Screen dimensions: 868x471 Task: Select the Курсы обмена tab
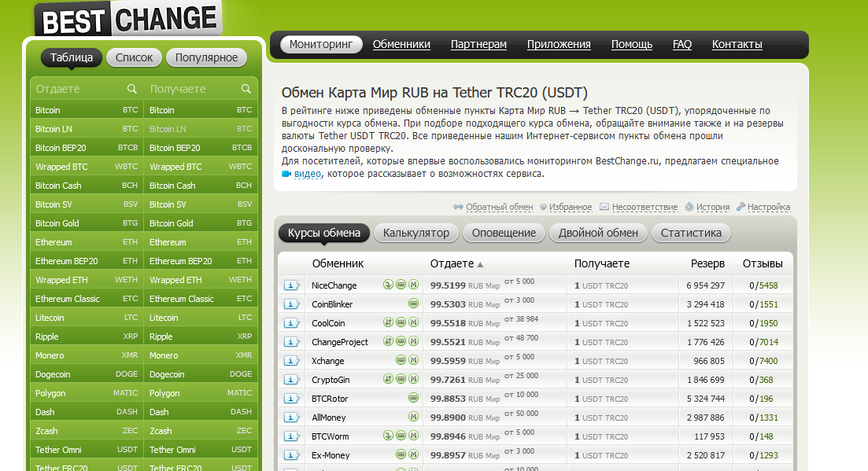[324, 233]
